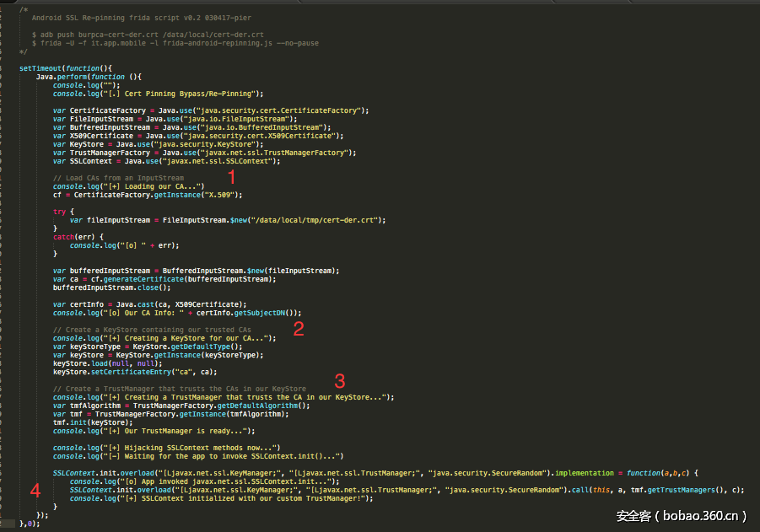Click the red annotation number 4

pos(35,490)
